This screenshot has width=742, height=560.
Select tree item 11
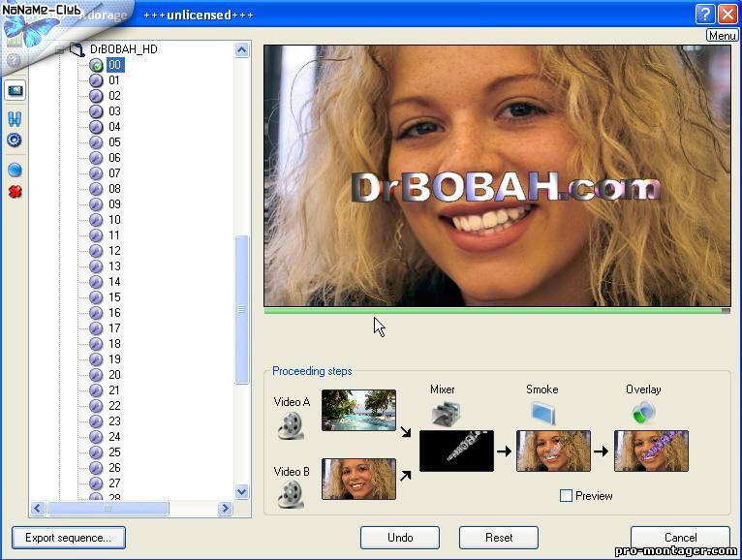tap(114, 235)
